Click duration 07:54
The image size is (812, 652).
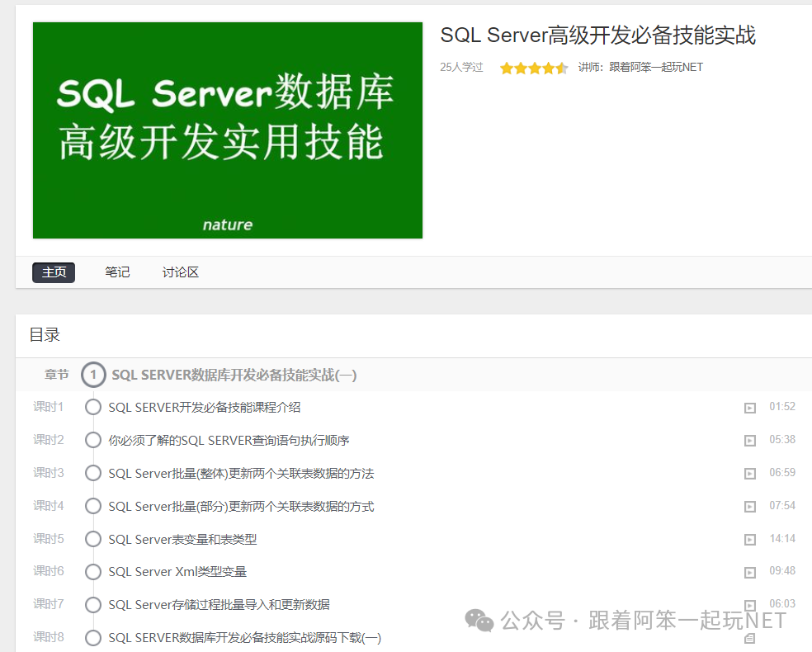tap(782, 505)
